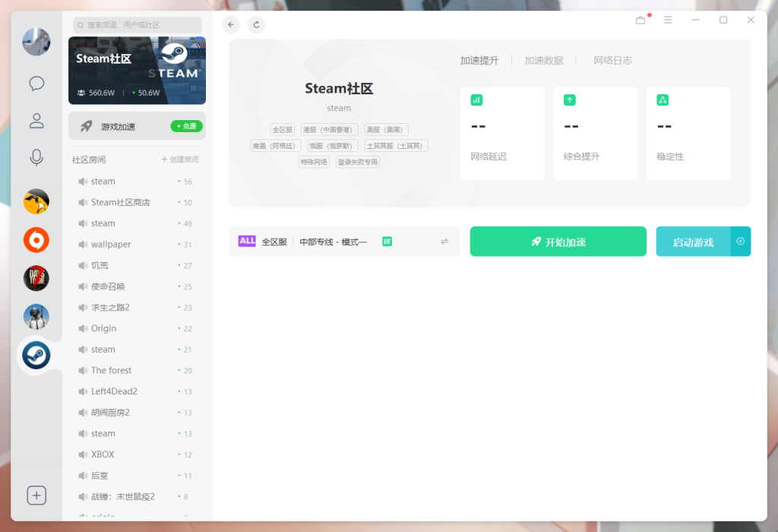Screen dimensions: 778x532
Task: Join The forest room
Action: pyautogui.click(x=137, y=370)
